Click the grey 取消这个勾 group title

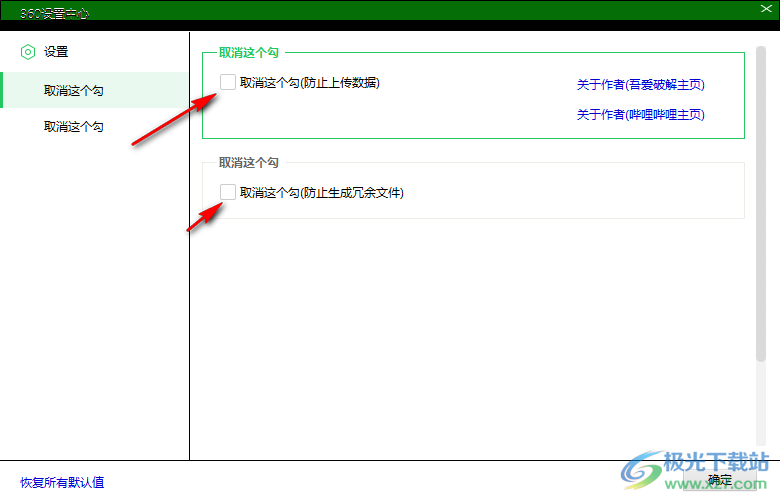249,162
